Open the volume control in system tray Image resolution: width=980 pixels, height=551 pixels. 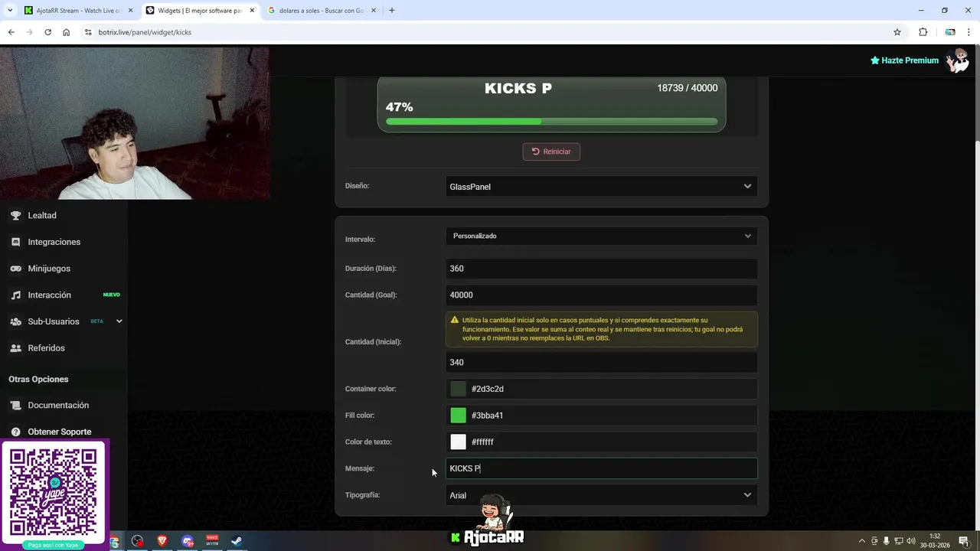(x=911, y=541)
